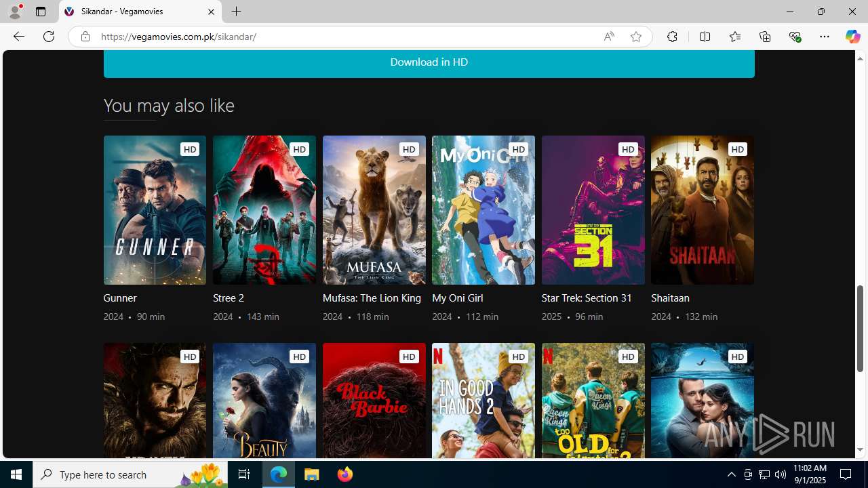
Task: Click the 2024 • 90 min text under Gunner
Action: click(134, 317)
